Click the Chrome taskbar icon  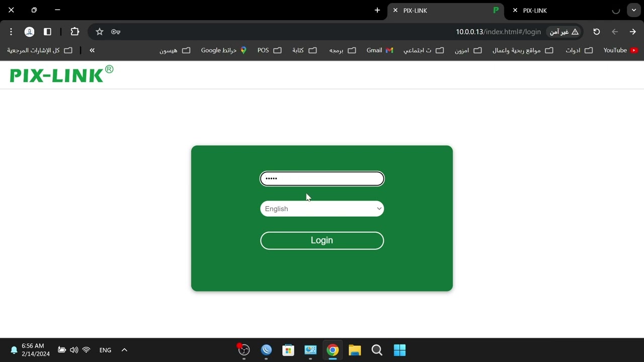coord(333,350)
